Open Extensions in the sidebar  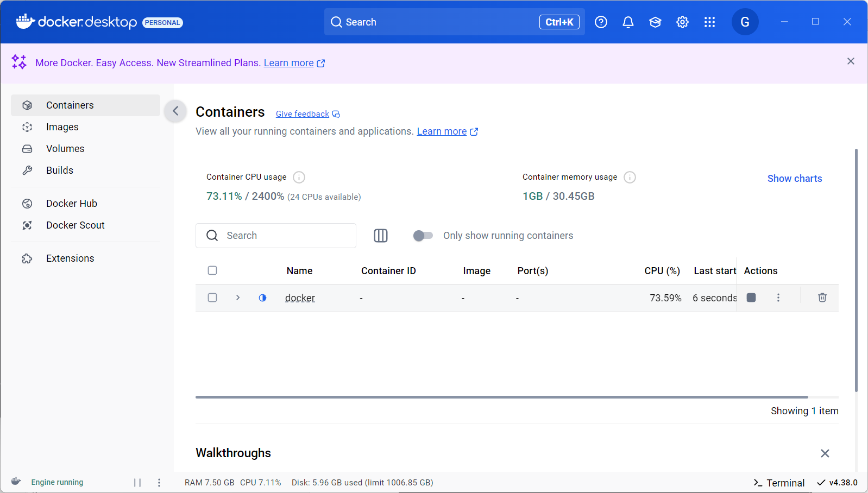click(x=86, y=258)
